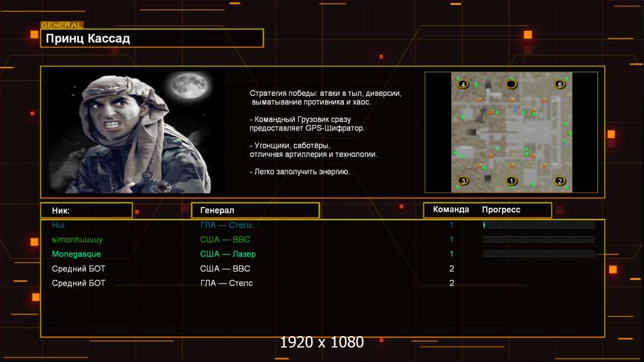Click the "Команда" column header
644x362 pixels.
click(451, 210)
